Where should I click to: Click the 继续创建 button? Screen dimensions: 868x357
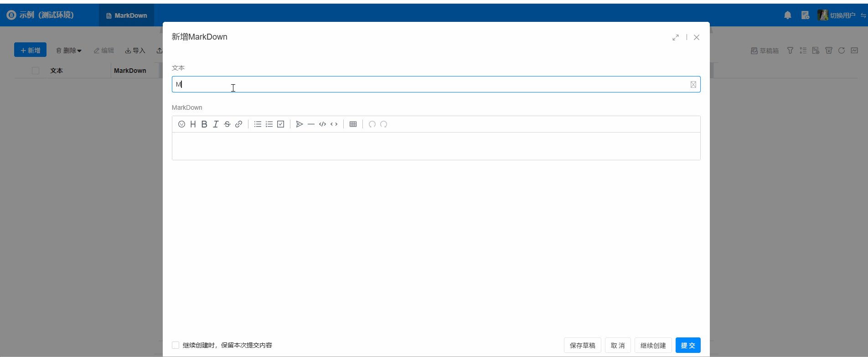(653, 345)
